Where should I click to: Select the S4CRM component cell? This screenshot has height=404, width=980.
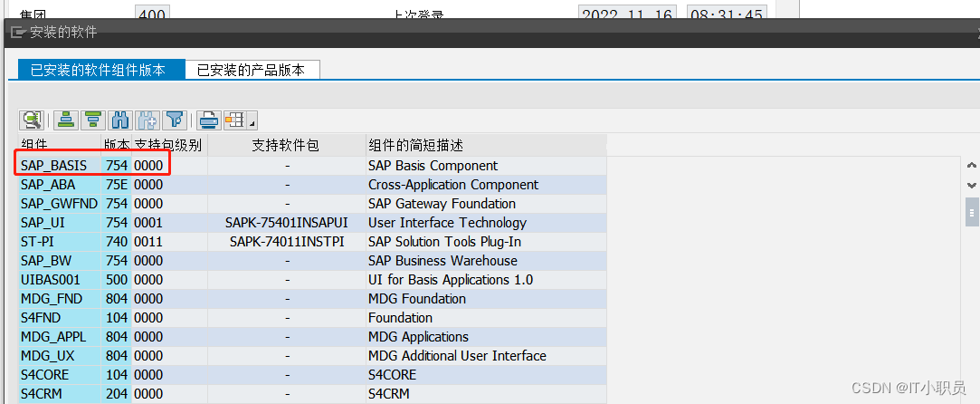point(60,394)
